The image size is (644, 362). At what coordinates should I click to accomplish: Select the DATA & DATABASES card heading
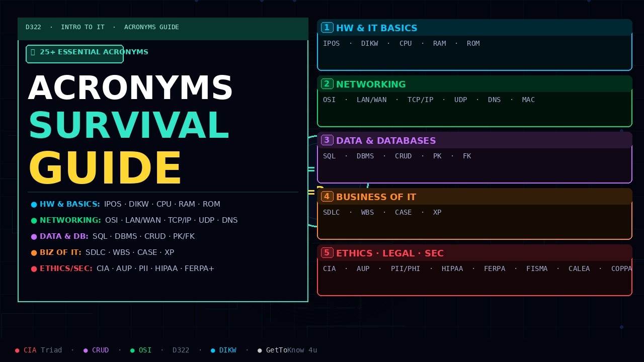pos(386,141)
